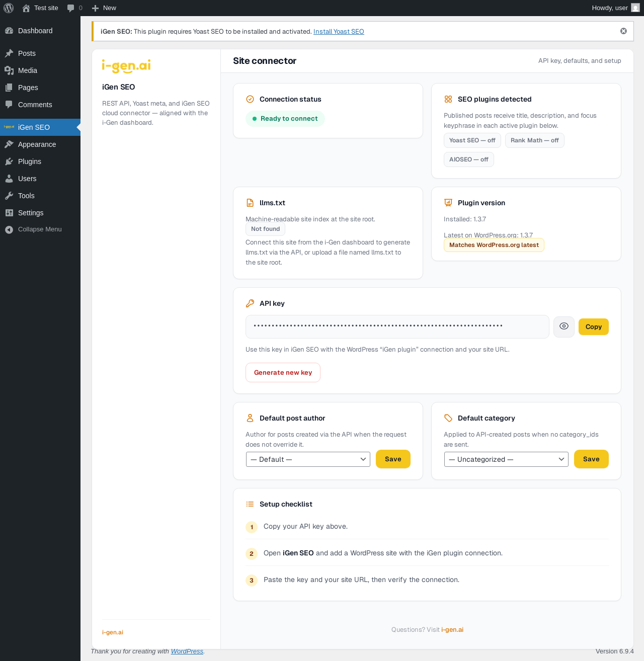Image resolution: width=644 pixels, height=661 pixels.
Task: Open the Howdy, user account menu
Action: [616, 8]
